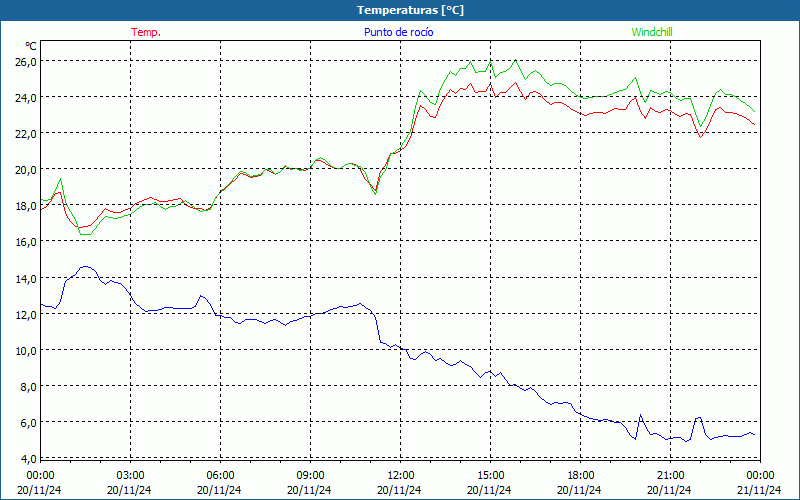
Task: Click the 12:00 time axis label
Action: click(x=401, y=476)
